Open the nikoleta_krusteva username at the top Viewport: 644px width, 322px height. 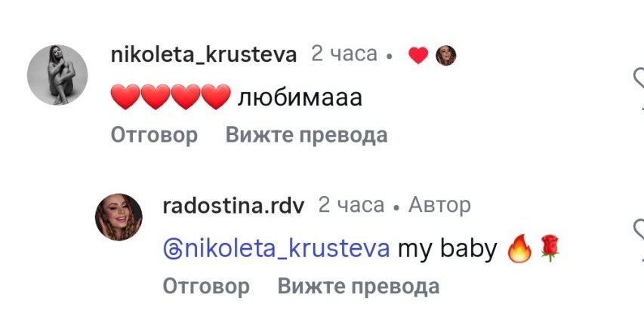[203, 54]
